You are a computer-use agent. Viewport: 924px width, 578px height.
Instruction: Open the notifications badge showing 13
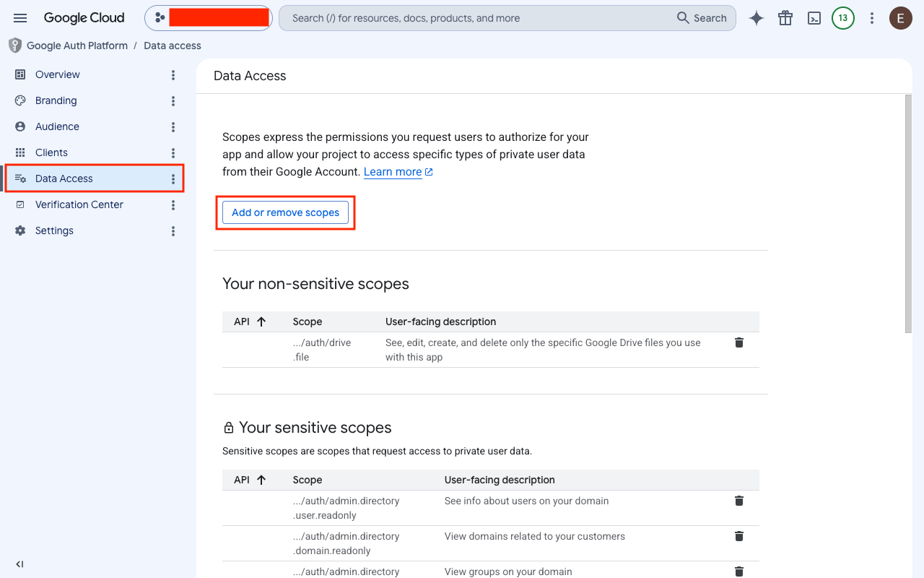click(843, 18)
